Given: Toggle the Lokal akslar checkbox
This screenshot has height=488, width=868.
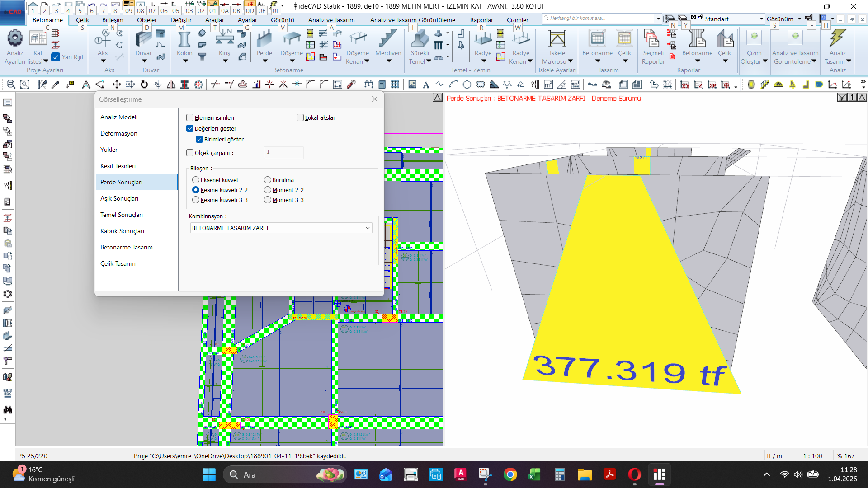Looking at the screenshot, I should (300, 117).
